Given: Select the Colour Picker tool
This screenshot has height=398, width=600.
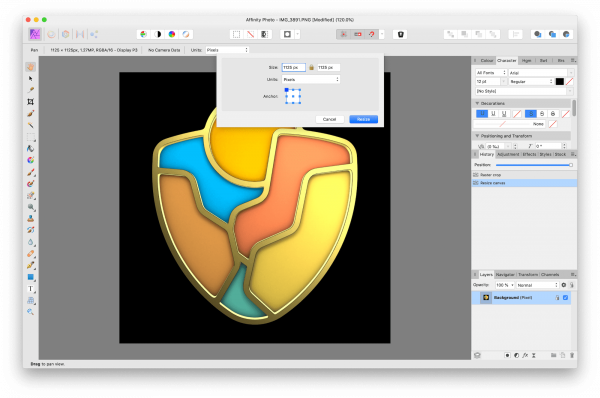Looking at the screenshot, I should [31, 90].
